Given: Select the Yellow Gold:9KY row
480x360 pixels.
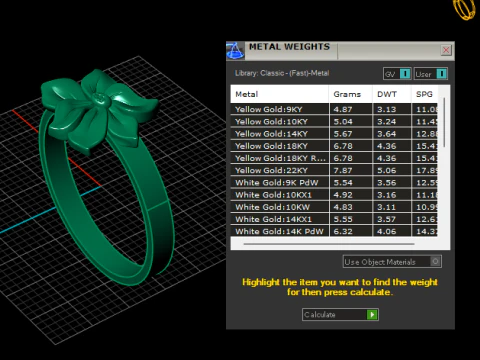Looking at the screenshot, I should click(334, 109).
